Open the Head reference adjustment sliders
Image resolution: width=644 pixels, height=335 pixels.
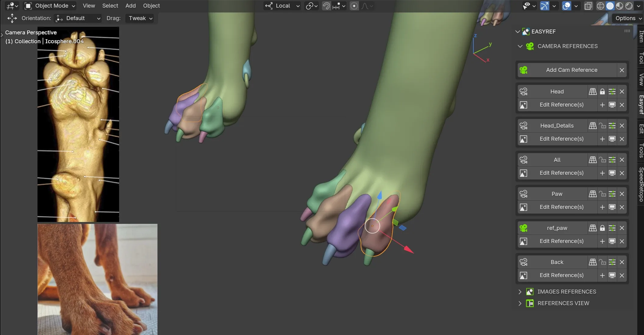(612, 91)
